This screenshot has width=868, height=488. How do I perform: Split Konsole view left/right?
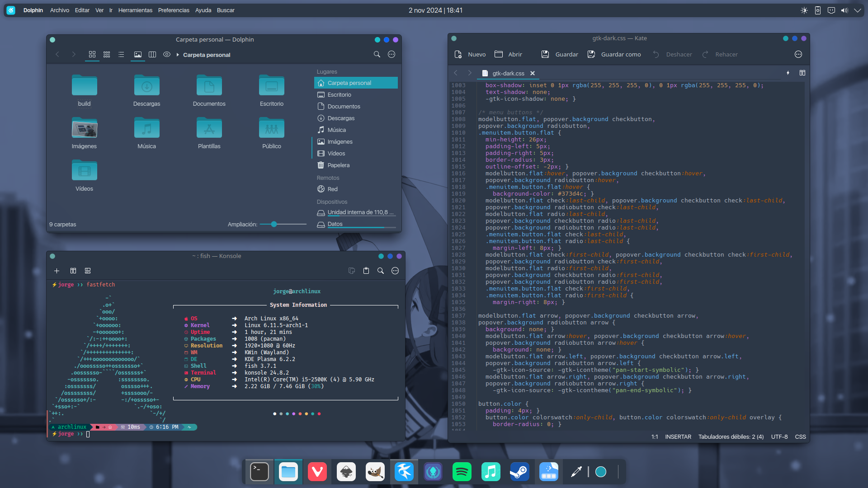click(73, 271)
